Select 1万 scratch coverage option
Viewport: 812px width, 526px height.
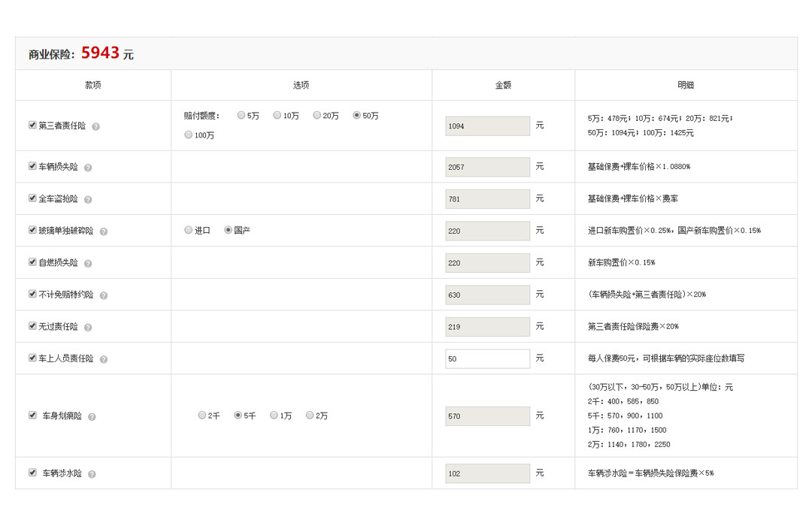tap(274, 415)
